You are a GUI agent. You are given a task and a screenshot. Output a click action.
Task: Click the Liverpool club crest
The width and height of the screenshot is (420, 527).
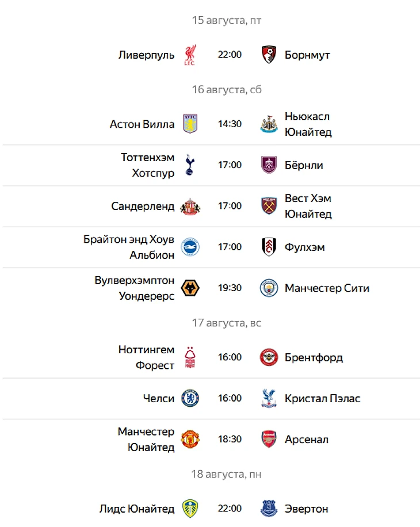(x=190, y=55)
